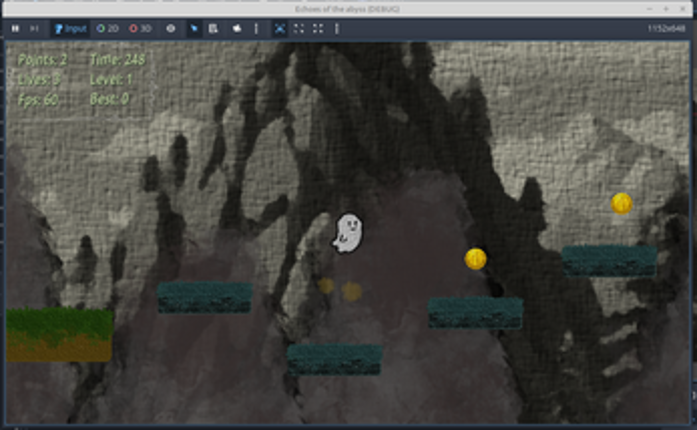Select the Input mode button

coord(70,29)
